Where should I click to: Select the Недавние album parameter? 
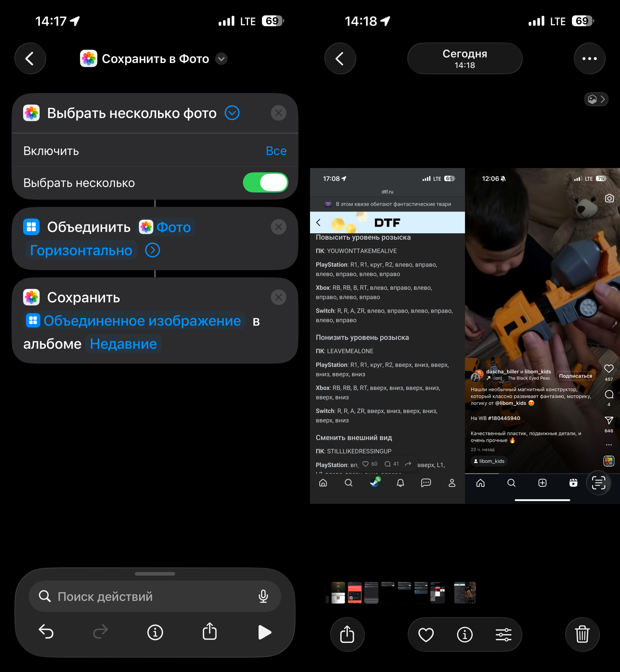(123, 343)
